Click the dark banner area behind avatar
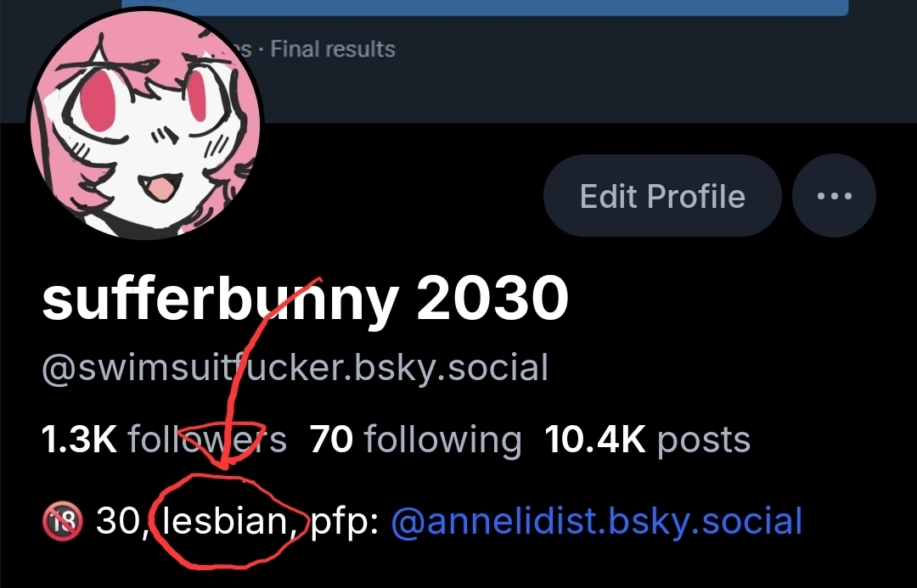The width and height of the screenshot is (917, 588). 585,76
